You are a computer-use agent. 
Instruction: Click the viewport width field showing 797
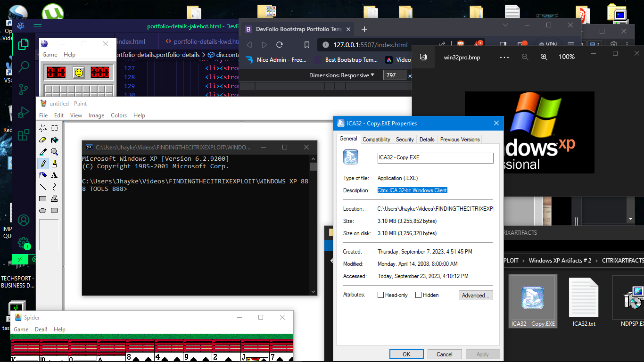pos(394,75)
